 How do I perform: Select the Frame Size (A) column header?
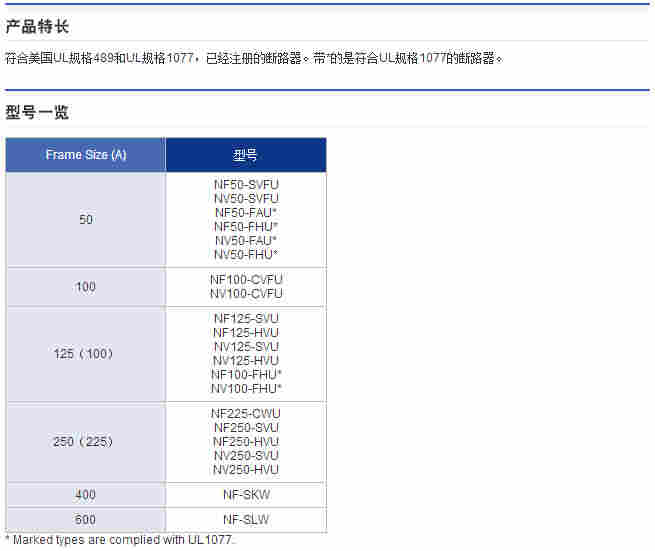(x=86, y=155)
